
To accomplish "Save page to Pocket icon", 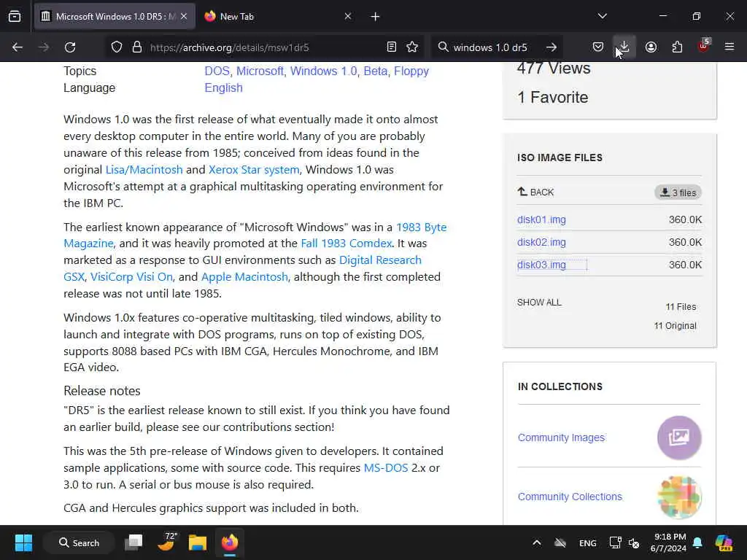I will [598, 47].
